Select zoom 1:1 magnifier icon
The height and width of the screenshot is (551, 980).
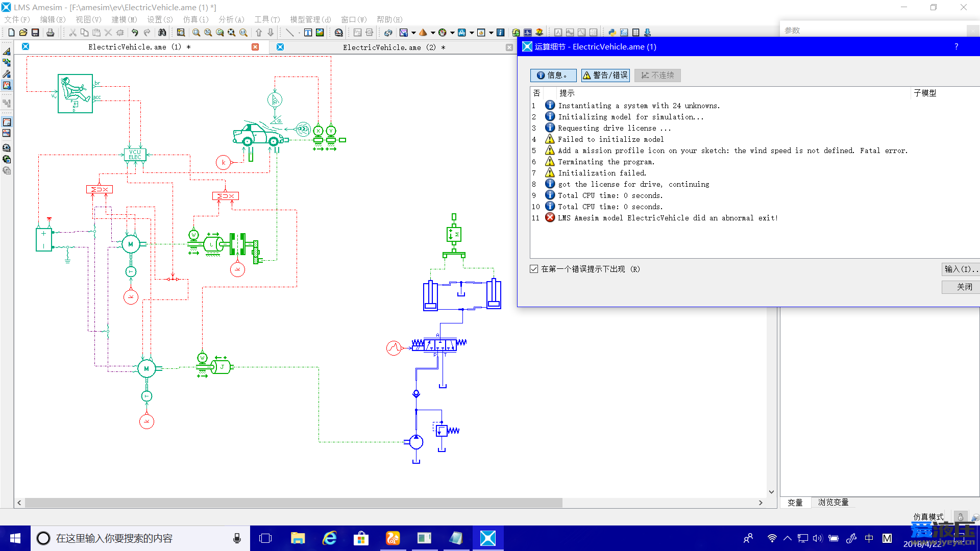tap(243, 33)
